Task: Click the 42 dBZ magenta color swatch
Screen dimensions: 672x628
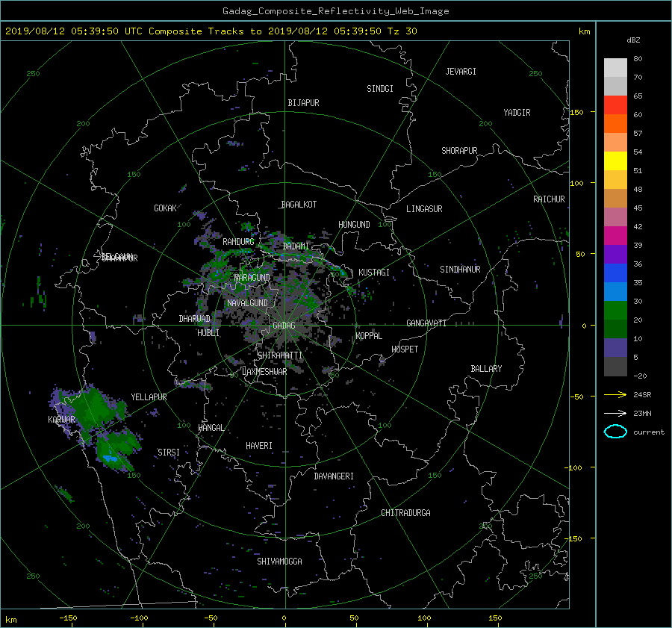Action: (615, 235)
